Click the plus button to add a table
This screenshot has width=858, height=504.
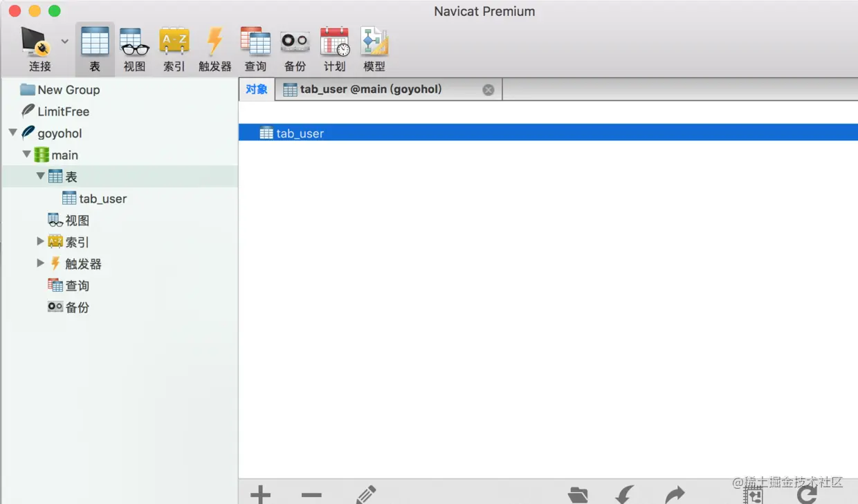[x=260, y=494]
